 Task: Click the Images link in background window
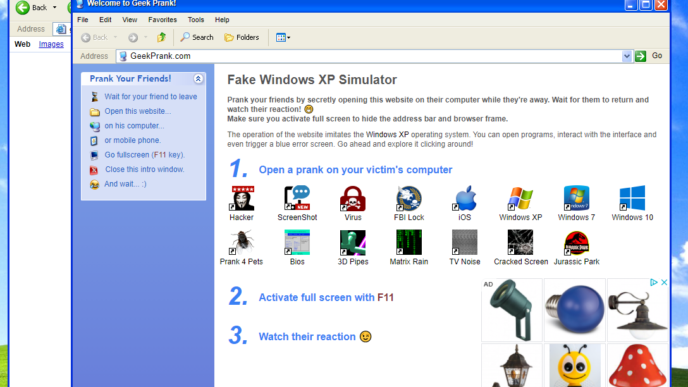[x=51, y=44]
